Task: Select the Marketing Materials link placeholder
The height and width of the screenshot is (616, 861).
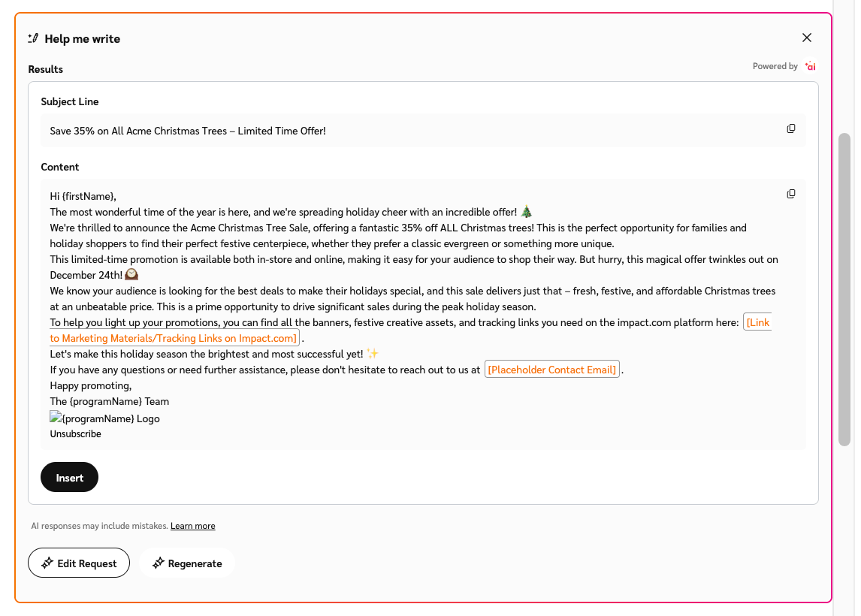Action: tap(173, 338)
